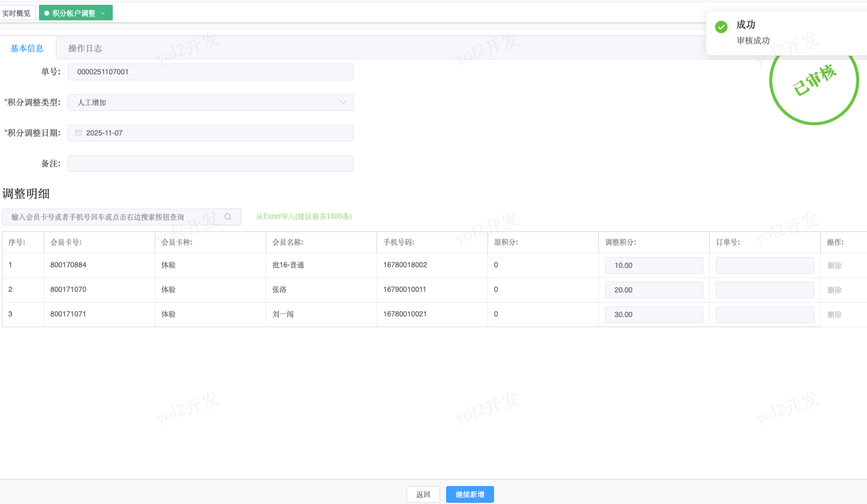Click the 订单号 field in row 2
Screen dimensions: 867x504
click(x=764, y=290)
